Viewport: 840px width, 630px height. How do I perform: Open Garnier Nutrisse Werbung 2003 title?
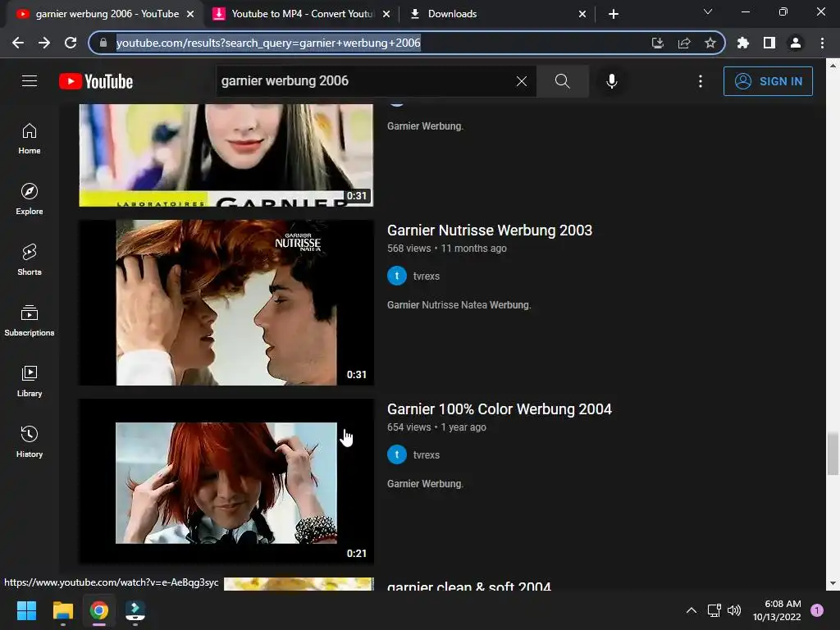point(490,231)
